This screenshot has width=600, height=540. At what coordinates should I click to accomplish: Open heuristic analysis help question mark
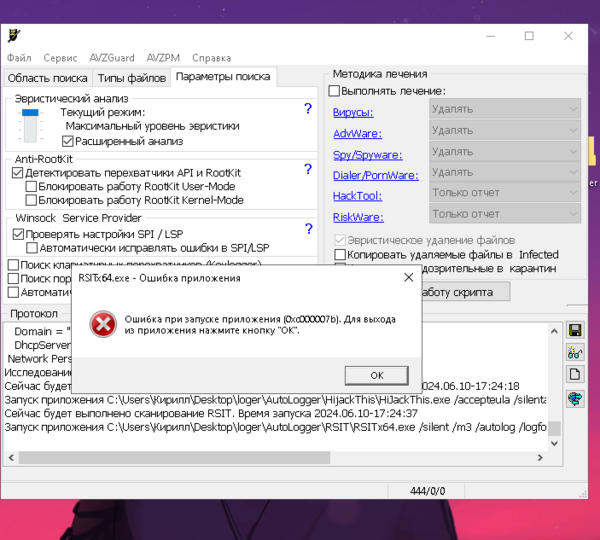308,109
